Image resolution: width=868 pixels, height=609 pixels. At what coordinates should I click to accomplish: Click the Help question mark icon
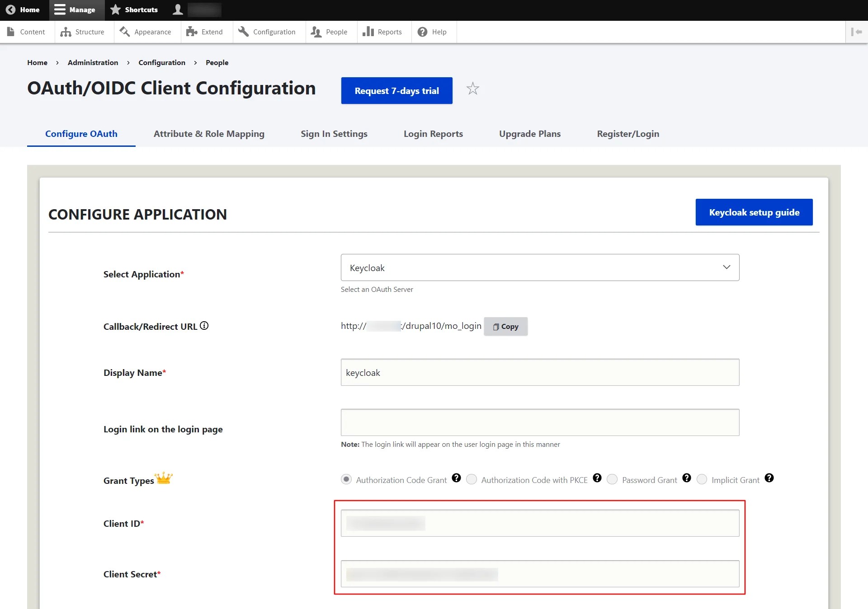click(422, 32)
